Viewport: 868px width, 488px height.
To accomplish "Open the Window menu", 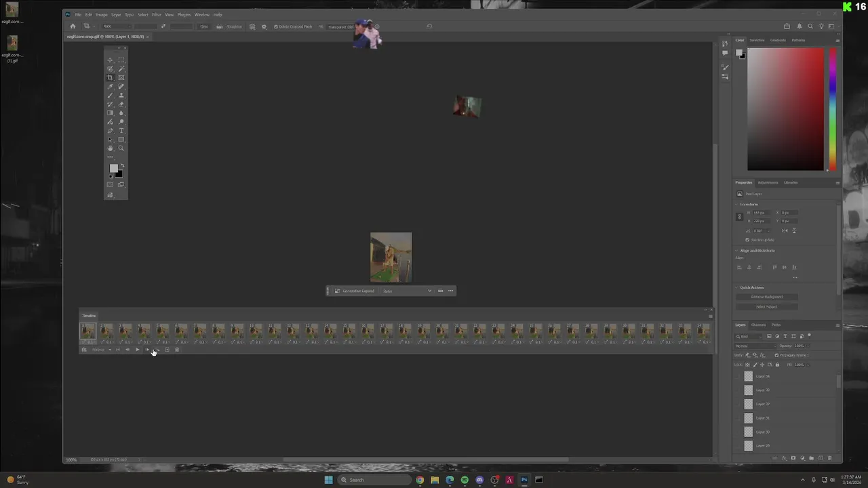I will click(202, 14).
